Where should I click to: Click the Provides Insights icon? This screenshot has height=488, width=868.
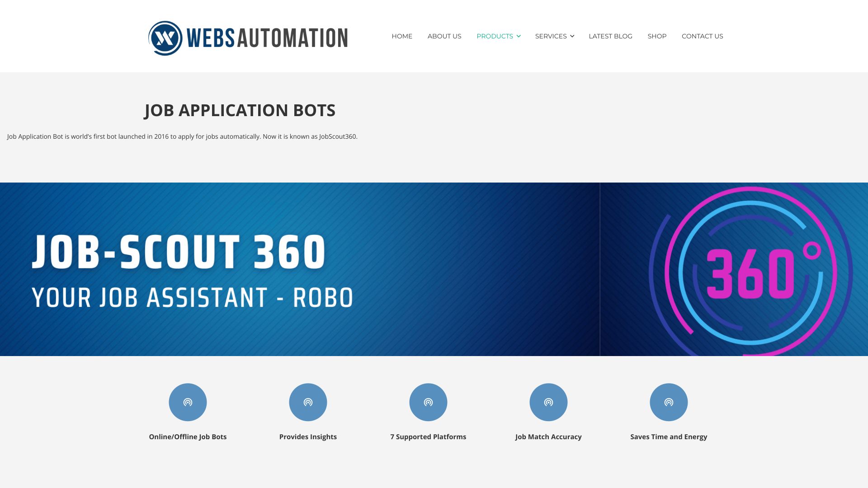[307, 402]
